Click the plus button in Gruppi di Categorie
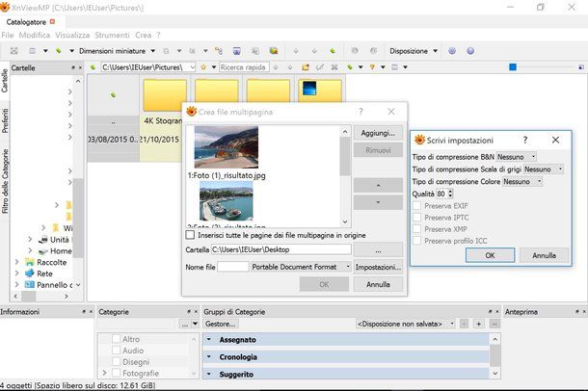Image resolution: width=588 pixels, height=391 pixels. (x=479, y=324)
